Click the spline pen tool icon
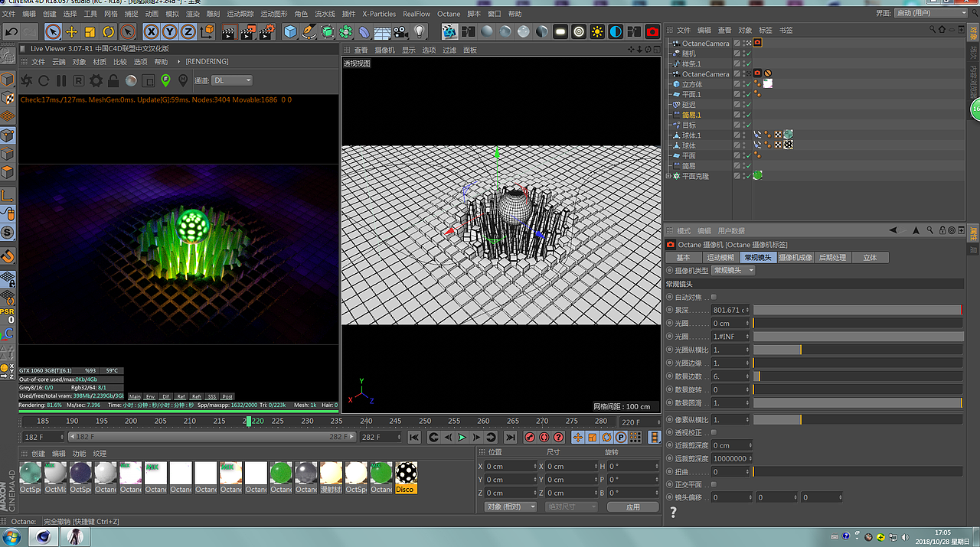The height and width of the screenshot is (547, 980). click(309, 31)
